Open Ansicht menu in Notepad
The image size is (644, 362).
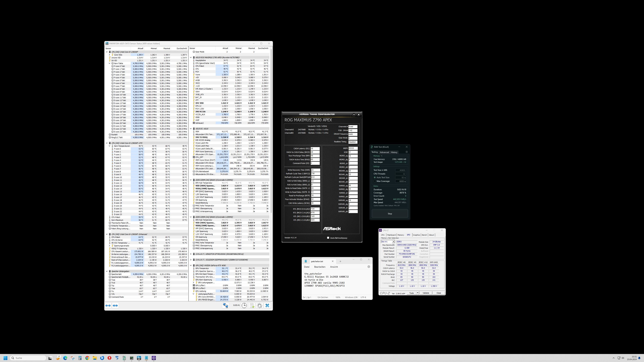[x=334, y=267]
